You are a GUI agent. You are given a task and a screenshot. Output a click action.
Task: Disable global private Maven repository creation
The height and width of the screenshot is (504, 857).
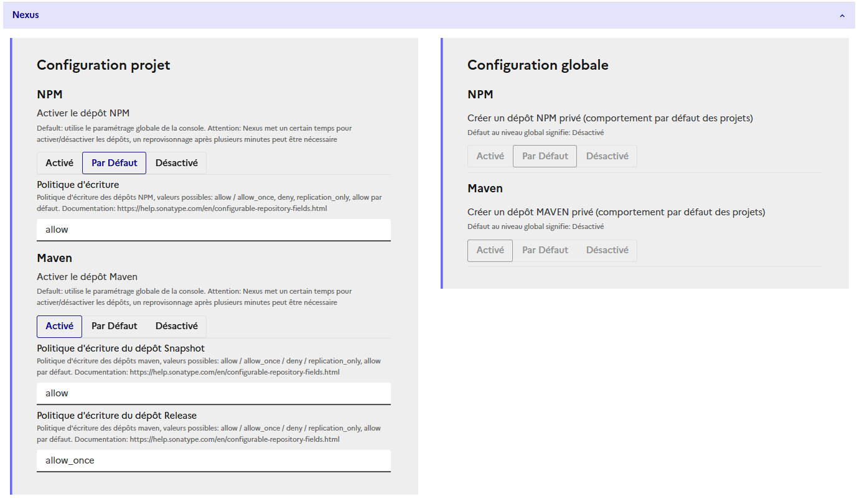pos(607,250)
